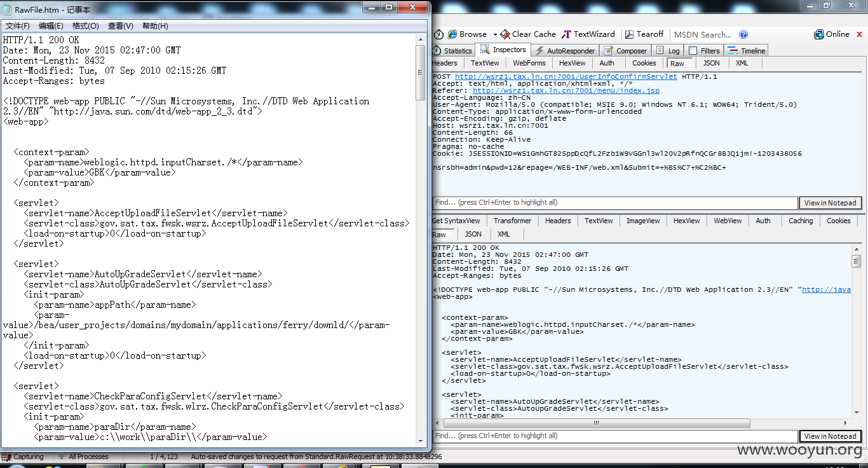Click Notepad text 'CheckParaConfigServlet</servlet-name>'
This screenshot has width=868, height=468.
pos(187,396)
